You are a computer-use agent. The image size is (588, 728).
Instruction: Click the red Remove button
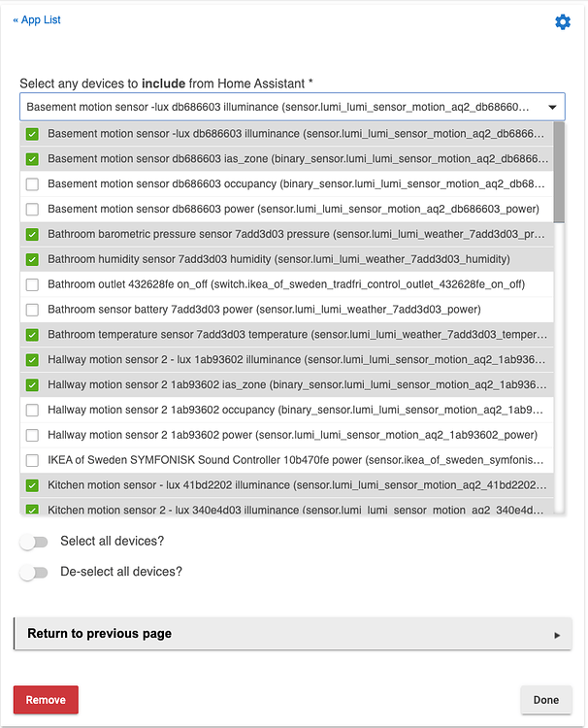point(46,700)
